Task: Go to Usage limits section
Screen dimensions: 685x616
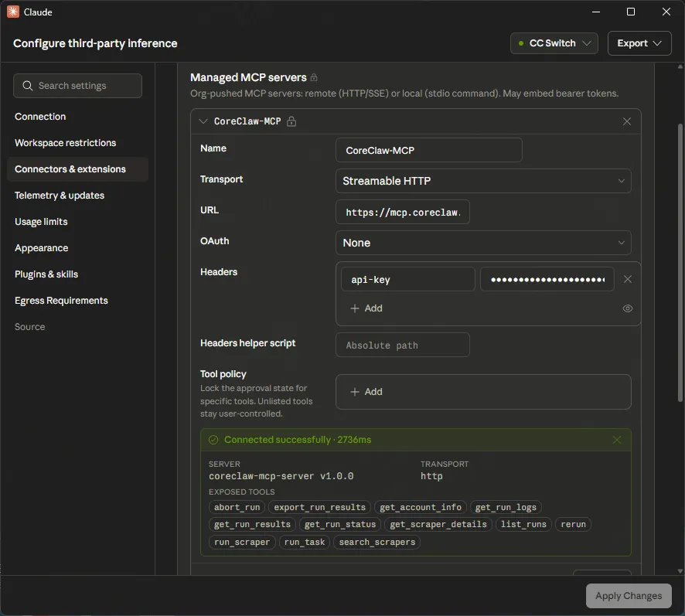Action: [x=41, y=222]
